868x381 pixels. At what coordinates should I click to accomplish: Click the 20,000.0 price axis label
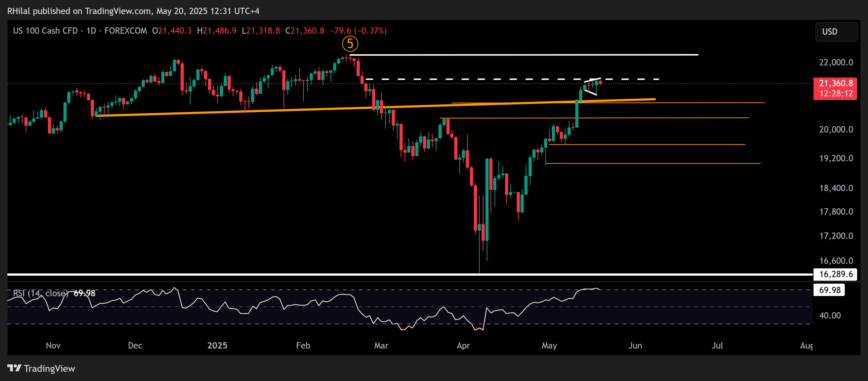(836, 130)
